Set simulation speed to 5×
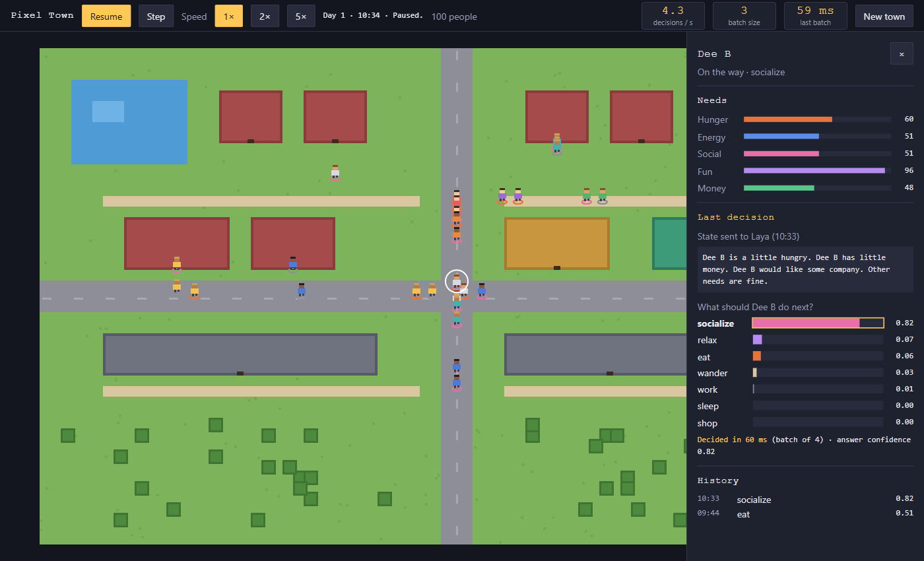Viewport: 924px width, 561px height. point(301,16)
